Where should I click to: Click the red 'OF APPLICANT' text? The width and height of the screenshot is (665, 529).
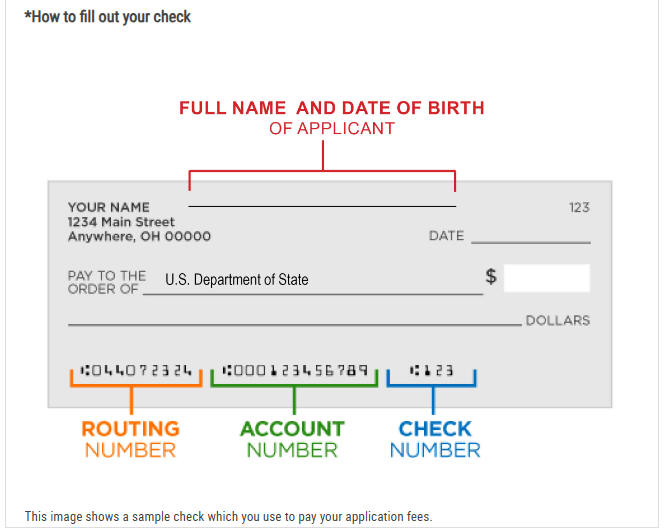pos(332,129)
